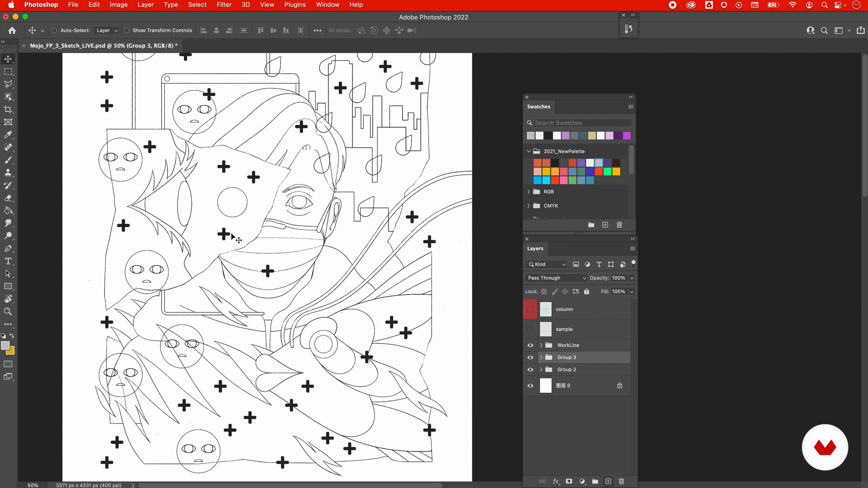Image resolution: width=868 pixels, height=488 pixels.
Task: Open the Swatches panel options menu
Action: pyautogui.click(x=631, y=107)
